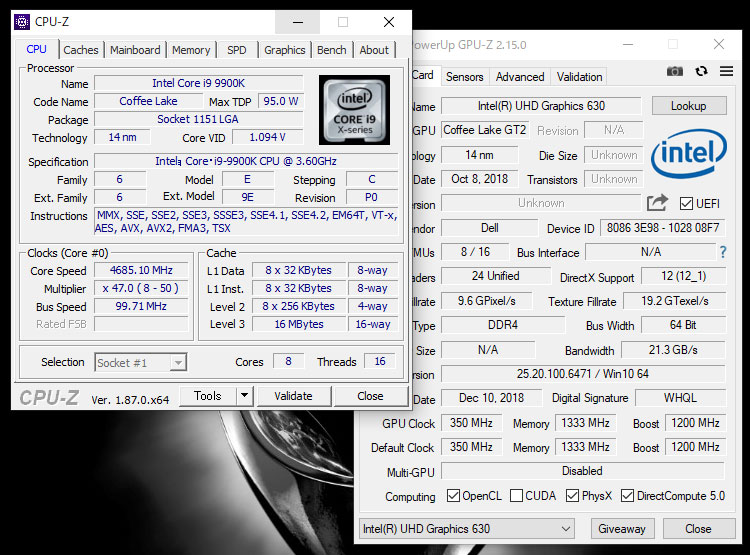The width and height of the screenshot is (750, 555).
Task: Click the GPU field Coffee Lake GT2
Action: coord(485,130)
